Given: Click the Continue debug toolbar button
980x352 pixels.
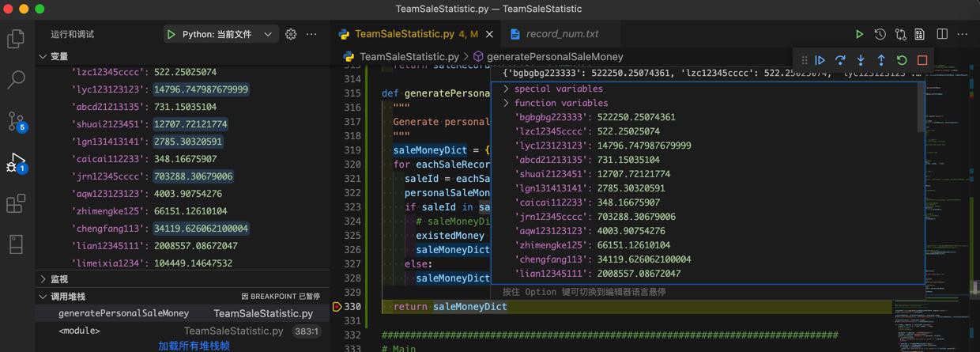Looking at the screenshot, I should [820, 60].
